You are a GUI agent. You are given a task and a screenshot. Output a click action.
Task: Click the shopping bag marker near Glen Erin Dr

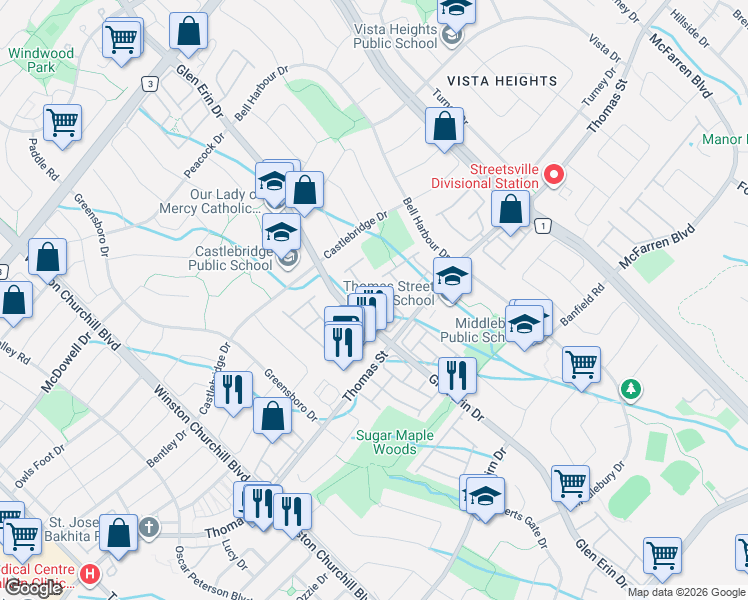click(188, 32)
